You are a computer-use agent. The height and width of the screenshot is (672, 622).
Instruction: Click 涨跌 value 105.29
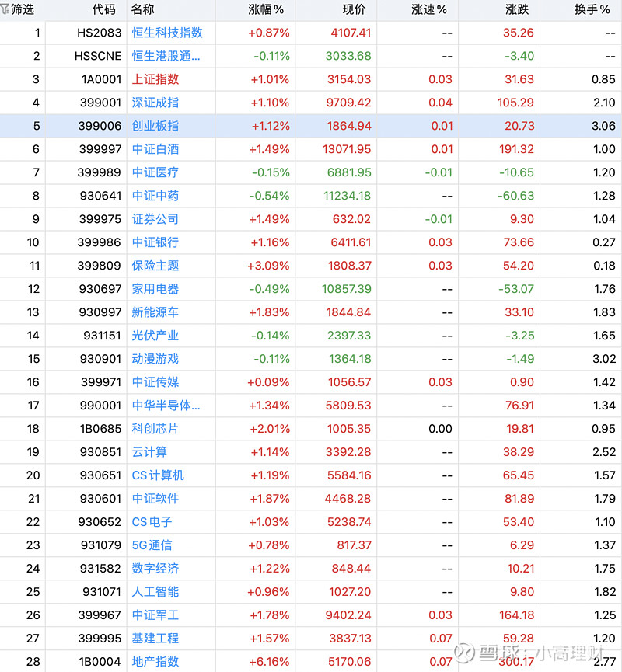(x=515, y=103)
